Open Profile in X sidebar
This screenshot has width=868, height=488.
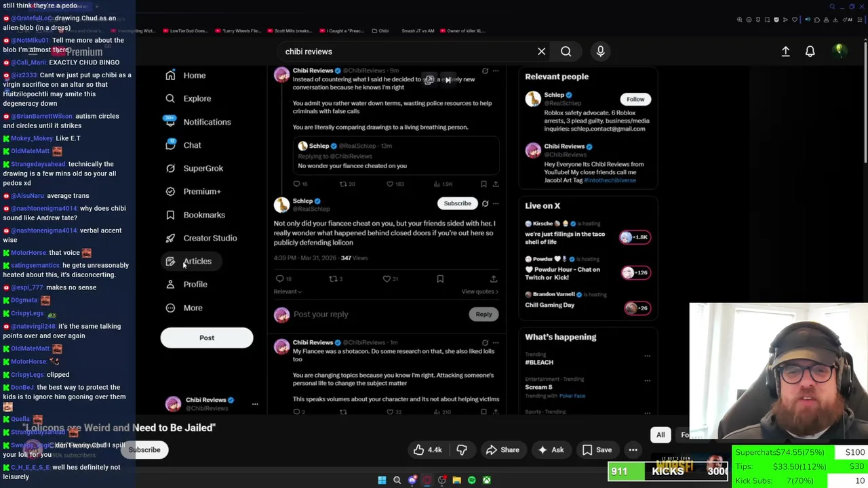(x=186, y=284)
